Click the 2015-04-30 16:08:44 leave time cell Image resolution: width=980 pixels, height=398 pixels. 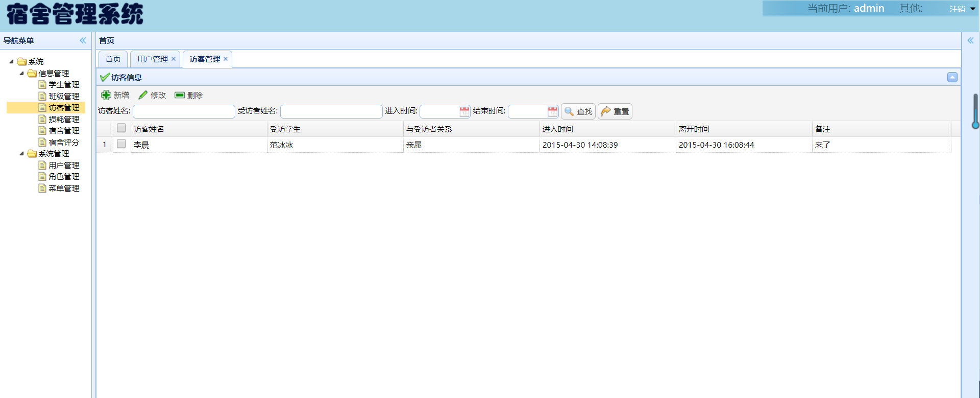tap(744, 145)
